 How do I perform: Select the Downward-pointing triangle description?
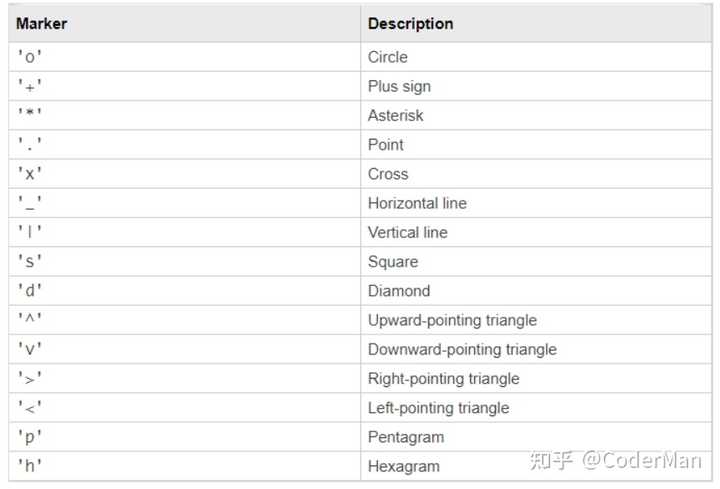[462, 349]
